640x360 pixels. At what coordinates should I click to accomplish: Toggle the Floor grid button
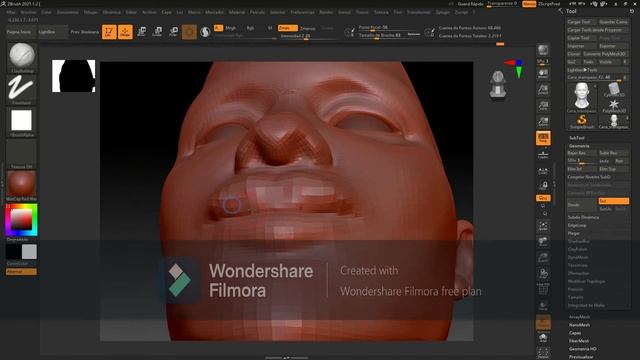543,154
